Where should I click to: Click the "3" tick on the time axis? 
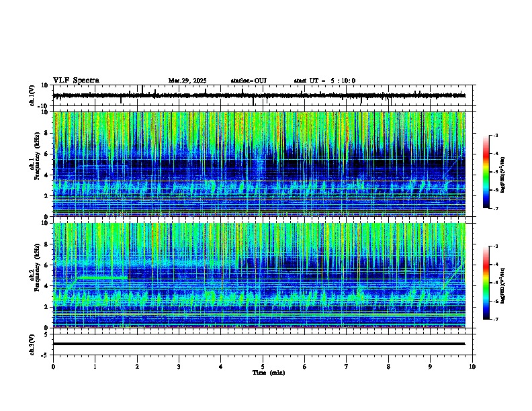(179, 367)
